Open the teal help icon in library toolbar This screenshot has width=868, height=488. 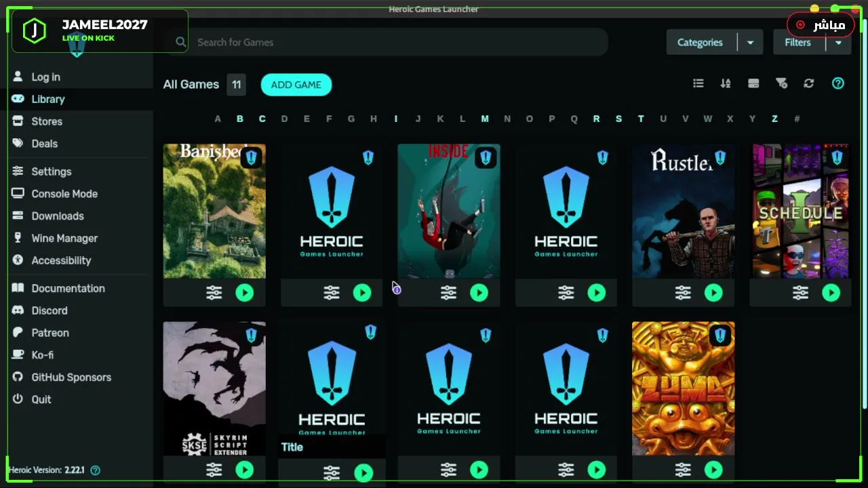coord(838,83)
